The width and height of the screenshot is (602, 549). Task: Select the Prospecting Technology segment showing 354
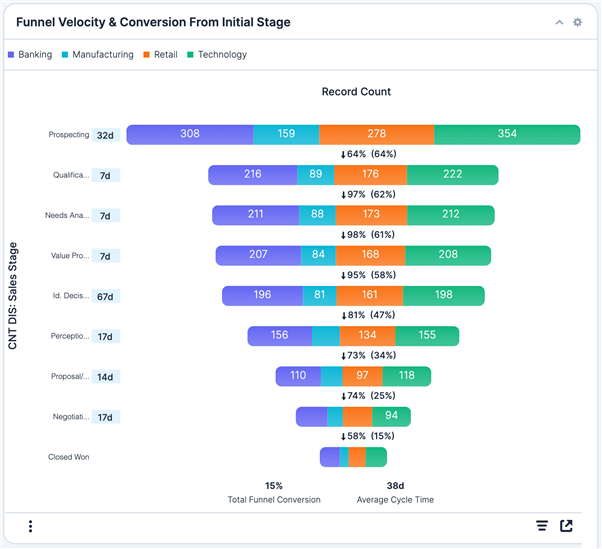click(507, 134)
